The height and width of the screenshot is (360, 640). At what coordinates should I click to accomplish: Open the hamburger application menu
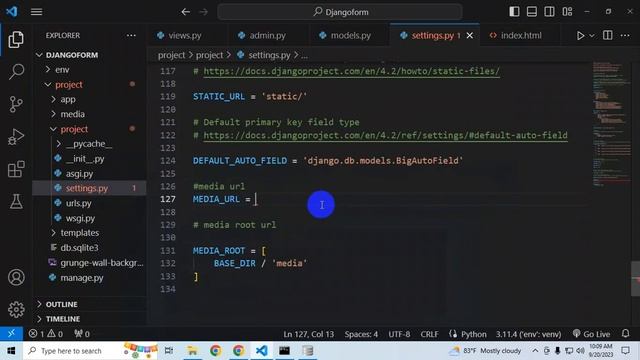click(x=36, y=12)
